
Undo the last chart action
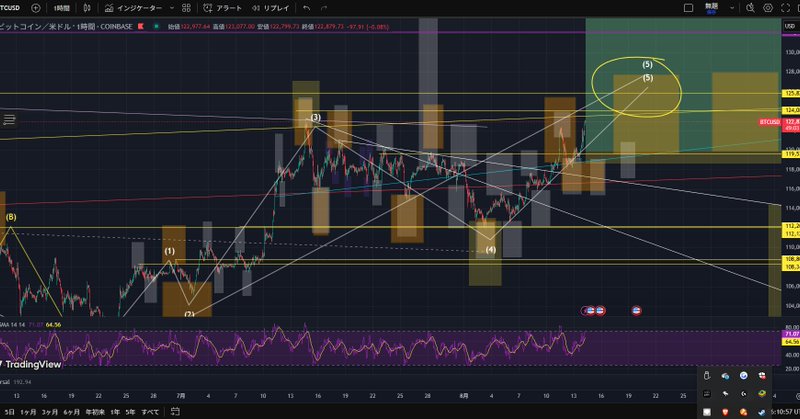click(x=306, y=8)
